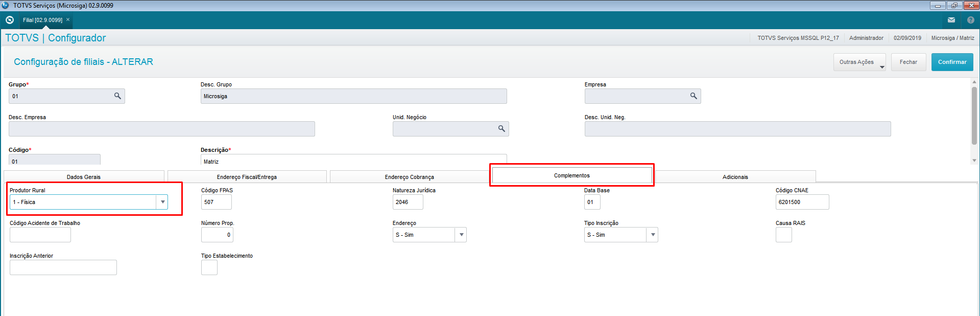Click the Unid. Negócio input field

[450, 129]
